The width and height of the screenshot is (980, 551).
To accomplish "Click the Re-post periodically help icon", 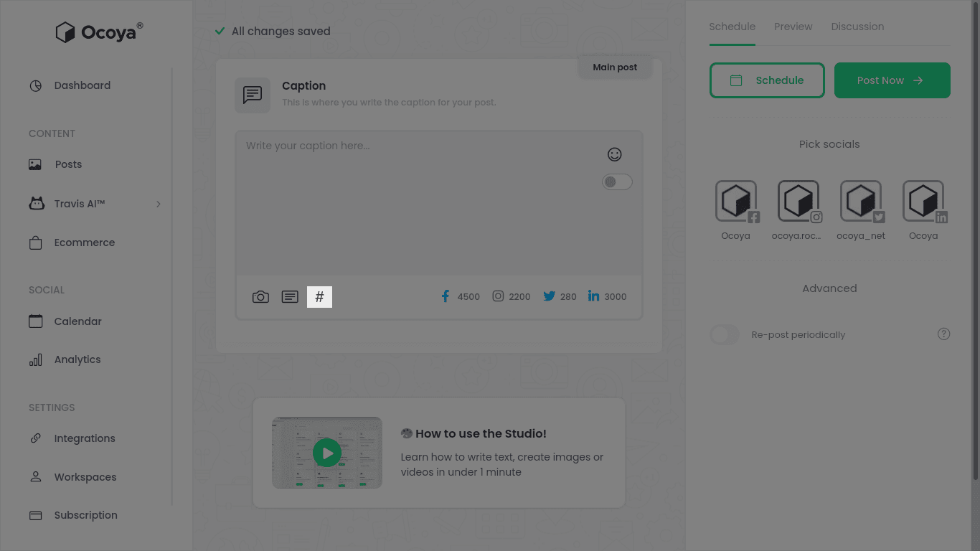I will [944, 334].
